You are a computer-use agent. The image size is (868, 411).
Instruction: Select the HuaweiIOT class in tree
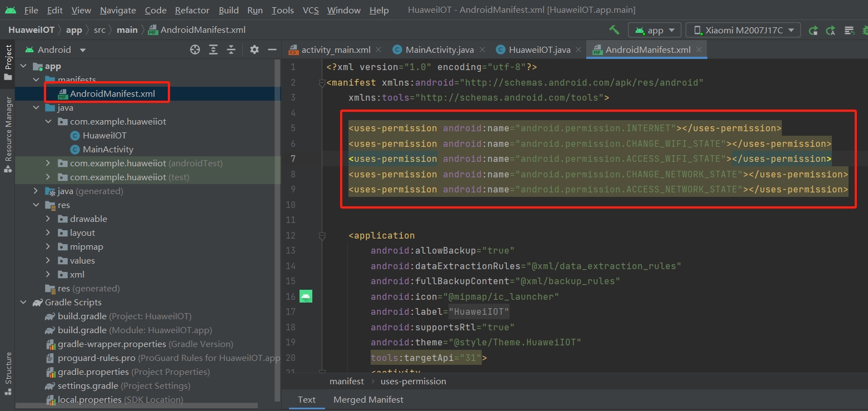(x=104, y=136)
